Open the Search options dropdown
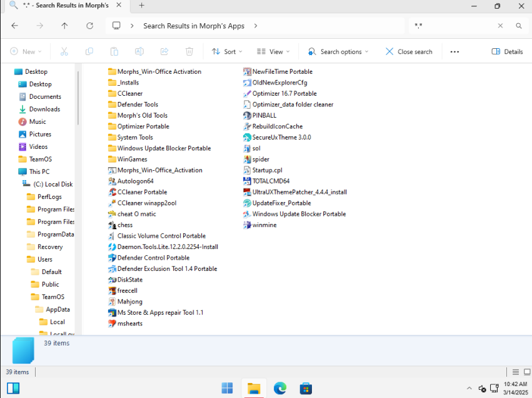532x398 pixels. [x=338, y=51]
